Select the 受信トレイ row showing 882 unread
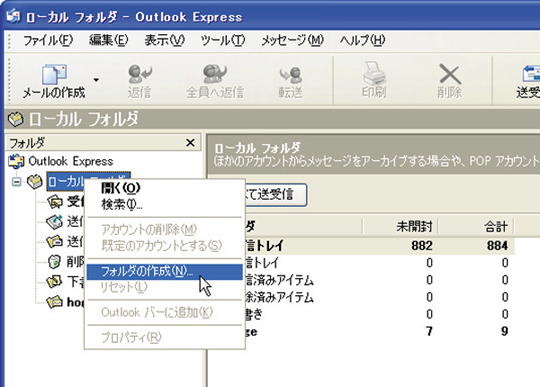The image size is (540, 387). (379, 246)
